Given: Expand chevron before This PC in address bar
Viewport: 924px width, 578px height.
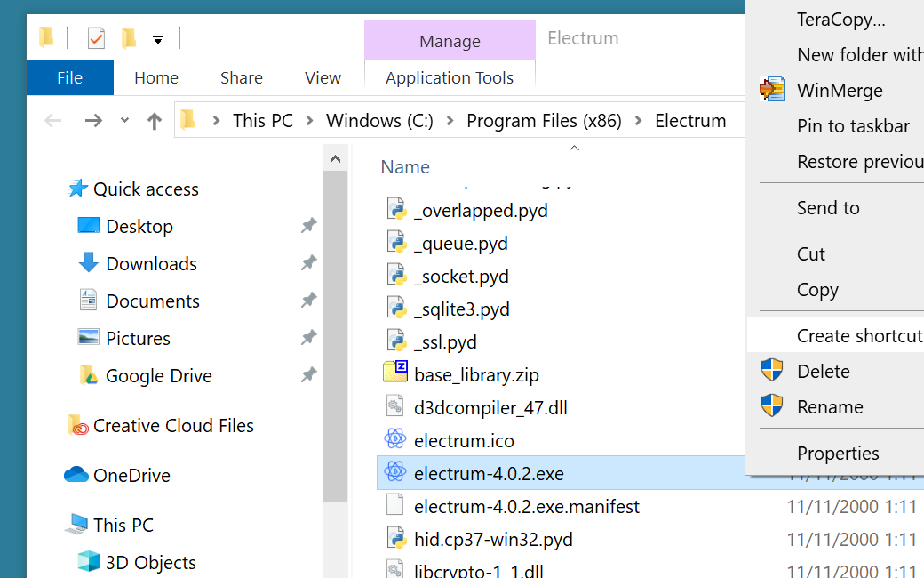Looking at the screenshot, I should 216,121.
